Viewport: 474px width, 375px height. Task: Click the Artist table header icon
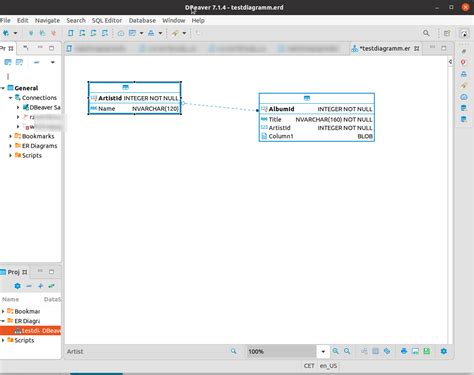[x=125, y=87]
